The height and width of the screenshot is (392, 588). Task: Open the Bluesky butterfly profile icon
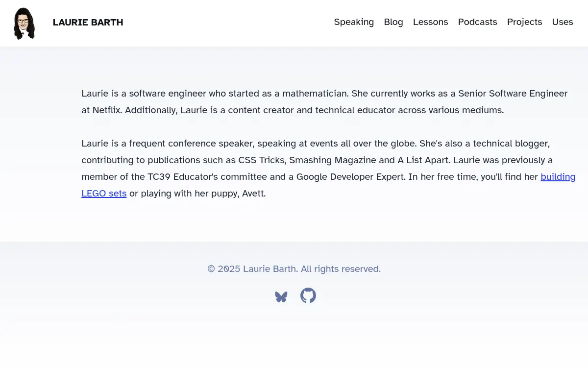point(281,296)
